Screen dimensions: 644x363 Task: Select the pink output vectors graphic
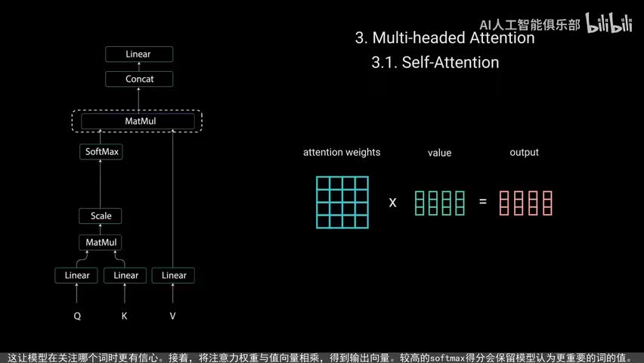[x=525, y=203]
